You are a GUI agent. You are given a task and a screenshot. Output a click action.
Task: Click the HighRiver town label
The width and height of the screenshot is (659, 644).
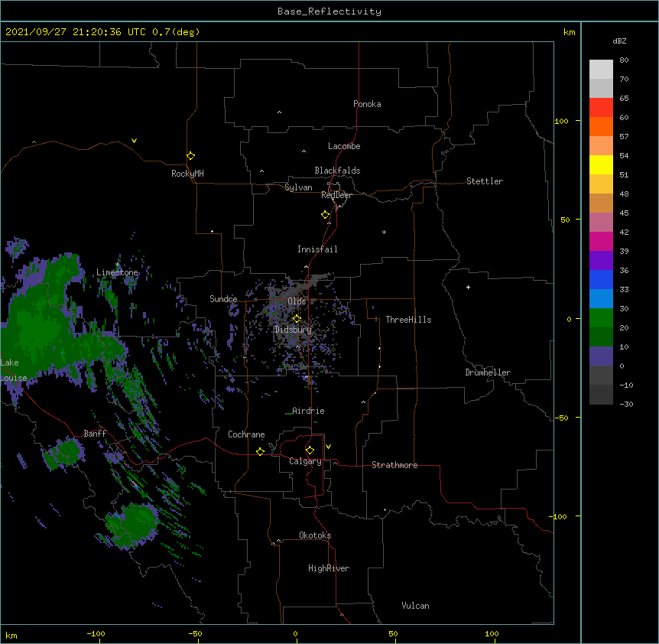[329, 568]
